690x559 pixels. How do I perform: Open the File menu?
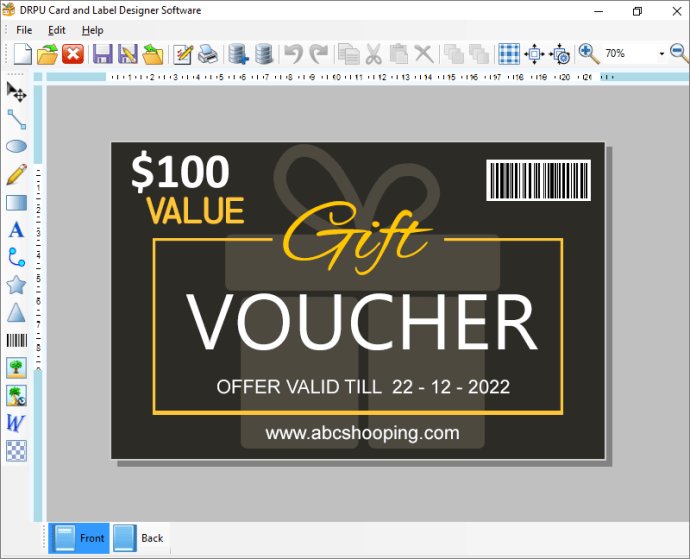pos(24,30)
